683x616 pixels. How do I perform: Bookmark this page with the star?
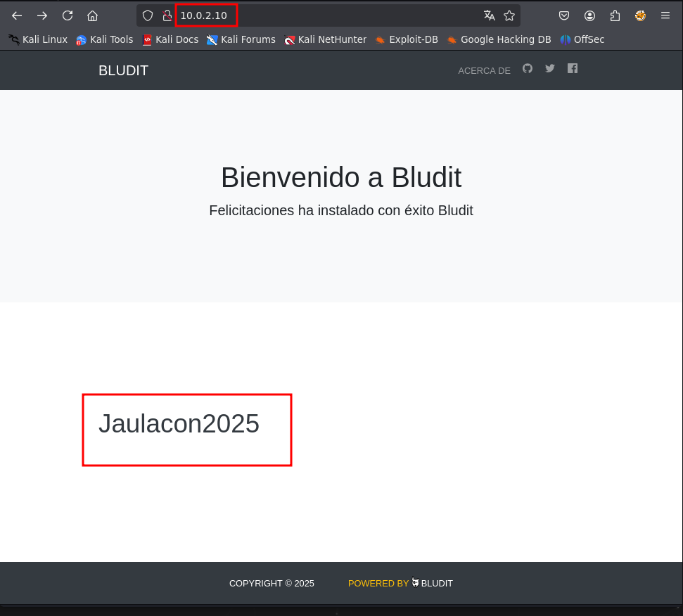coord(509,15)
